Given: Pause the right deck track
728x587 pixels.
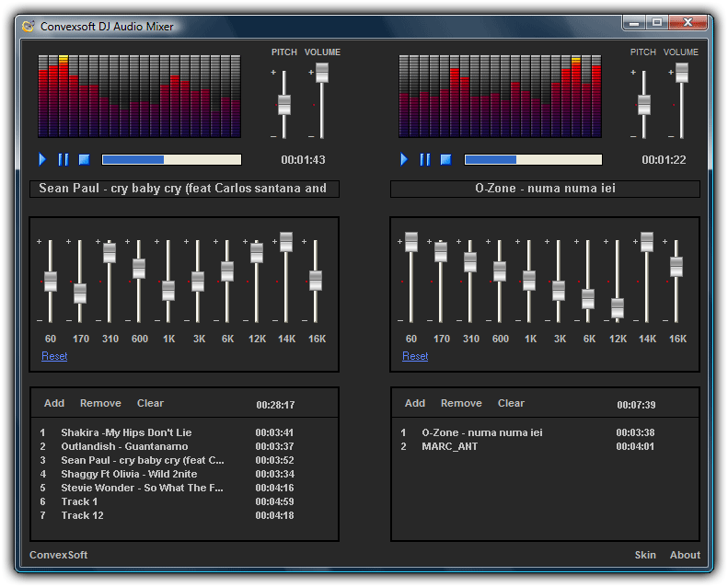Looking at the screenshot, I should point(424,160).
